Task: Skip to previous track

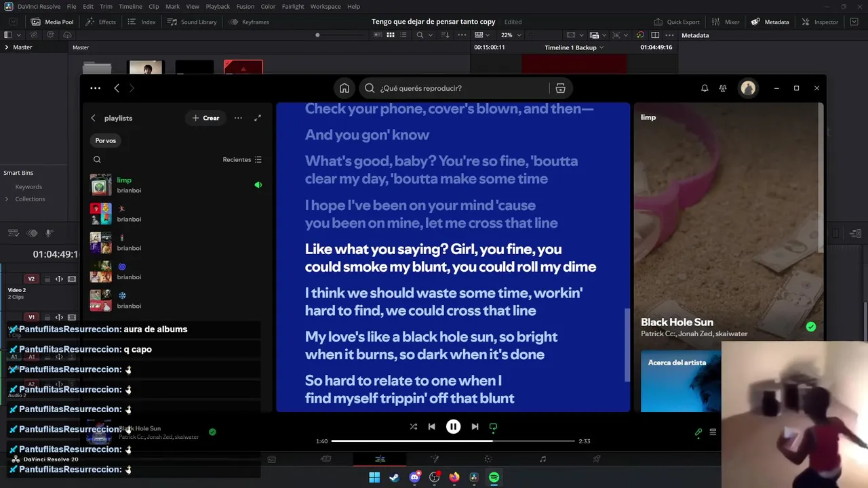Action: pos(431,426)
